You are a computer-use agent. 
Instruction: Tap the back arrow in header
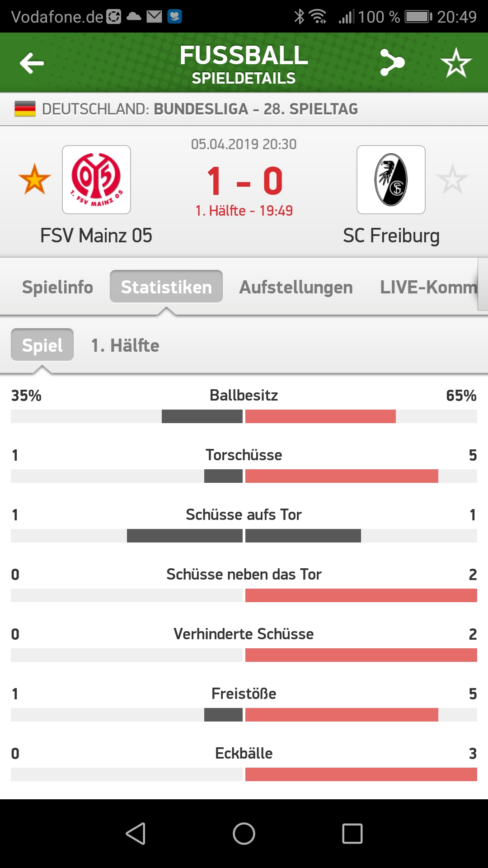(32, 63)
